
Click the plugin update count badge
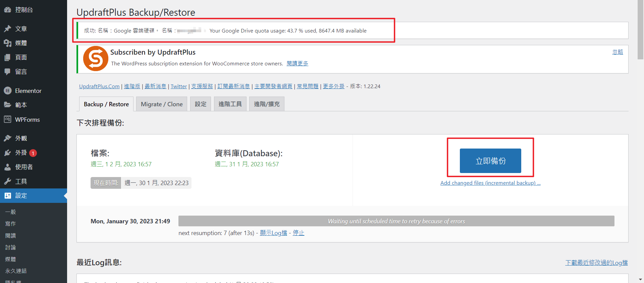coord(33,153)
